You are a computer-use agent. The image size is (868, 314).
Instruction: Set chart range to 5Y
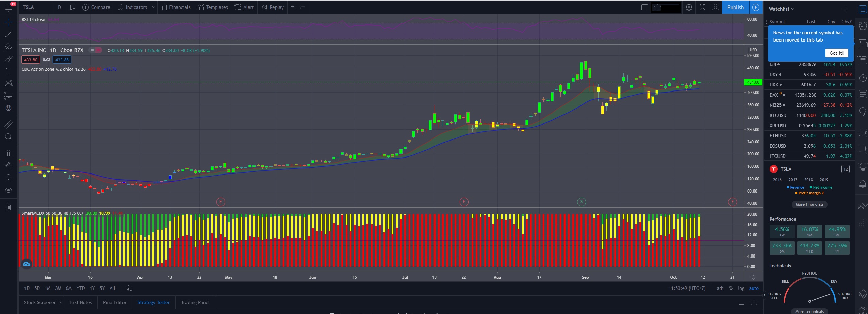(x=102, y=288)
